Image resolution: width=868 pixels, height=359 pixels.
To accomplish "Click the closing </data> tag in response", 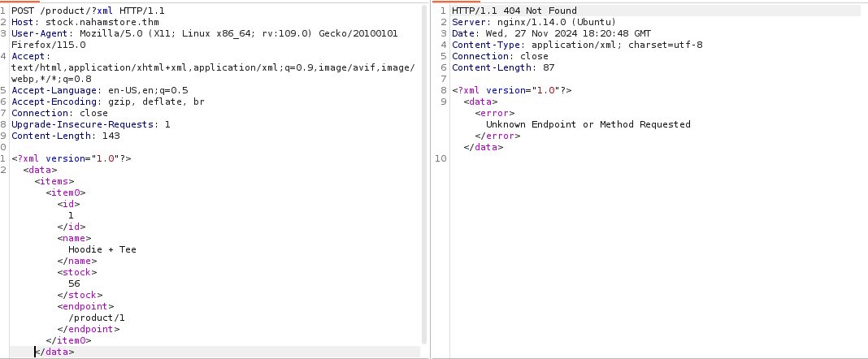I will tap(484, 147).
